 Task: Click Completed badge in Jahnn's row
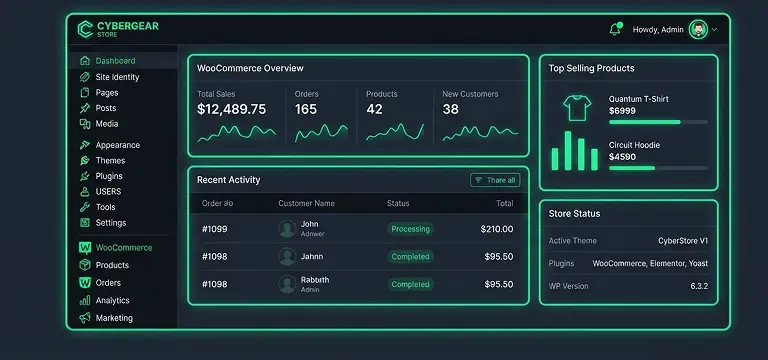(410, 257)
